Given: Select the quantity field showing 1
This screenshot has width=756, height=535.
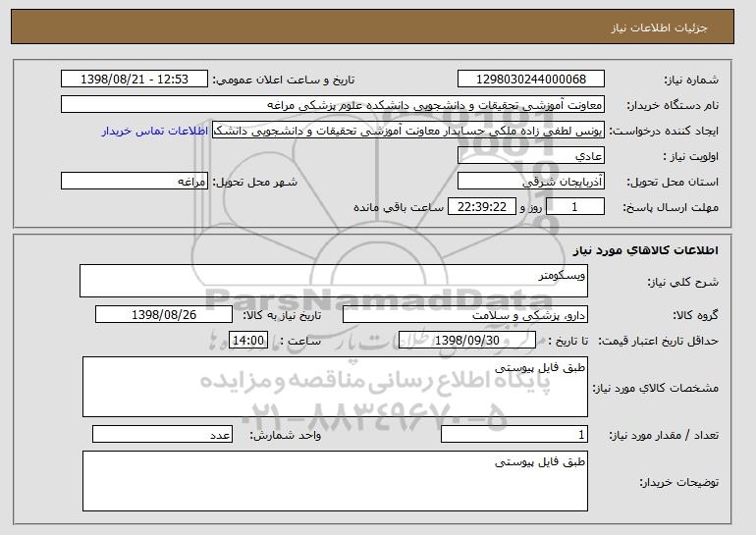Looking at the screenshot, I should 514,434.
